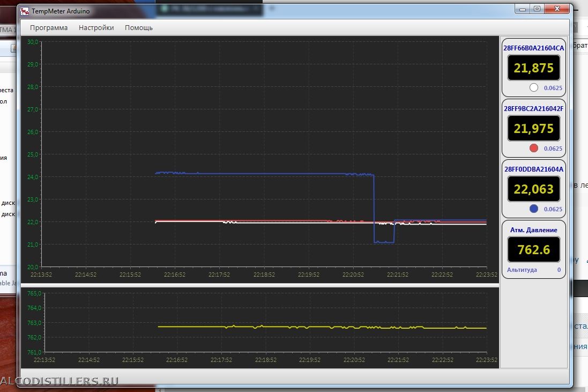
Task: Click the Альтитуда value field
Action: (559, 270)
